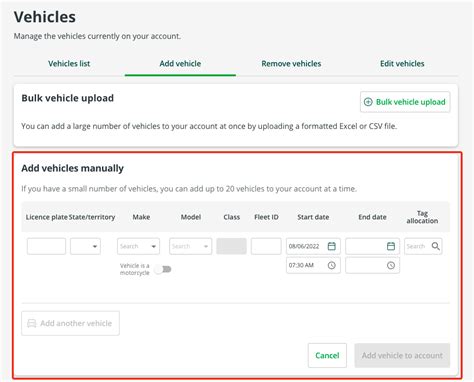Go to the Edit vehicles tab
Screen dimensions: 474x382
(402, 64)
